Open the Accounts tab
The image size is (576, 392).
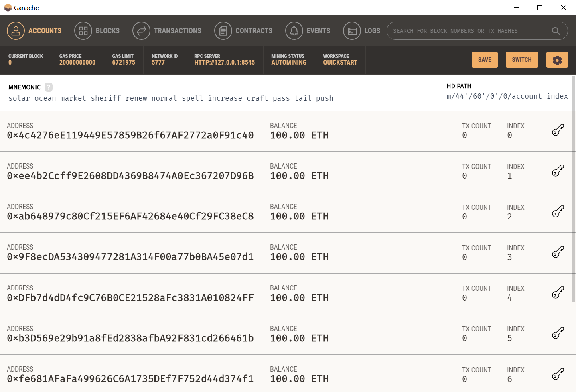click(x=34, y=31)
